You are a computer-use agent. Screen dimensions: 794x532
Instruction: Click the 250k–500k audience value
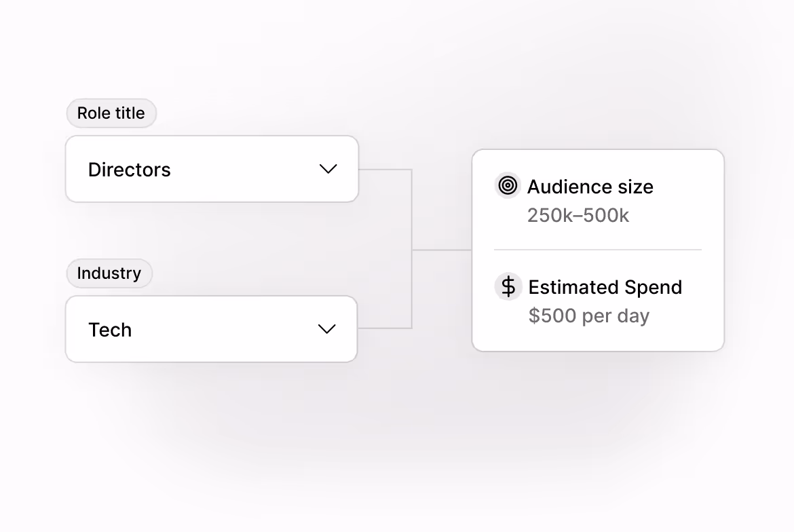pyautogui.click(x=578, y=216)
